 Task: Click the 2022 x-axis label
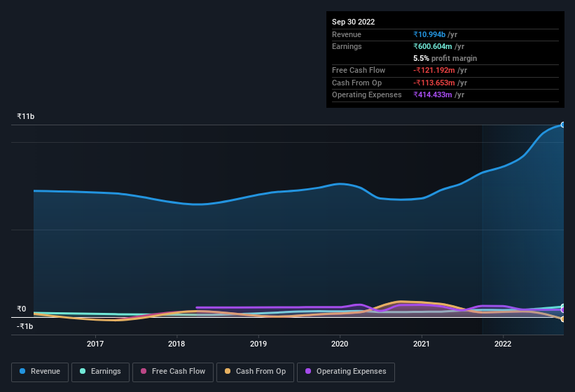(x=503, y=344)
